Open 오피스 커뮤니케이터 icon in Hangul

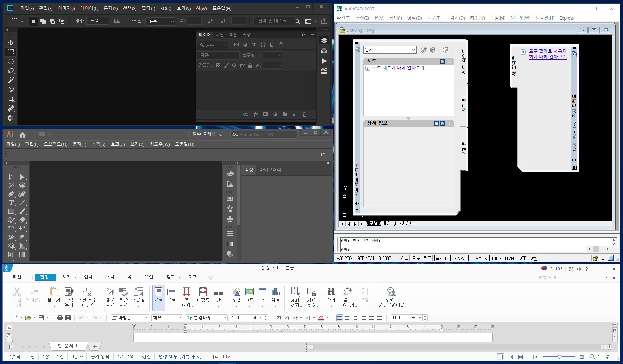[x=392, y=297]
